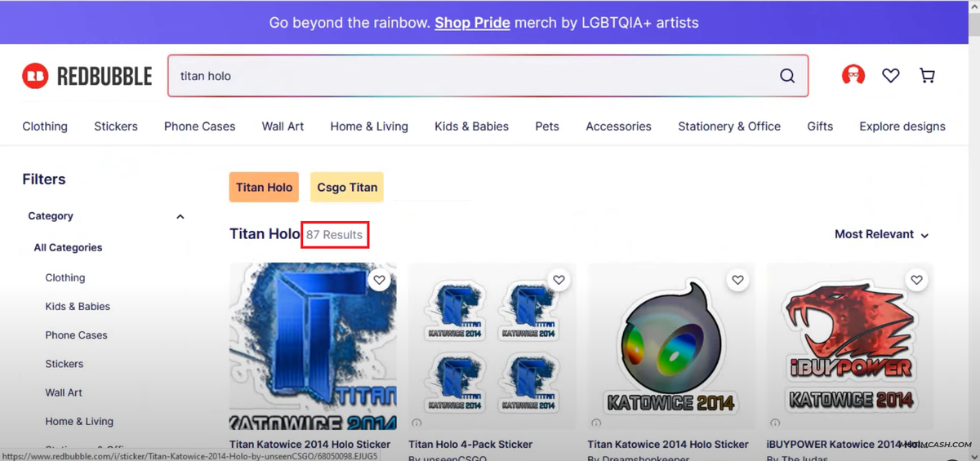This screenshot has height=461, width=980.
Task: Click the Redbubble logo
Action: click(x=87, y=76)
